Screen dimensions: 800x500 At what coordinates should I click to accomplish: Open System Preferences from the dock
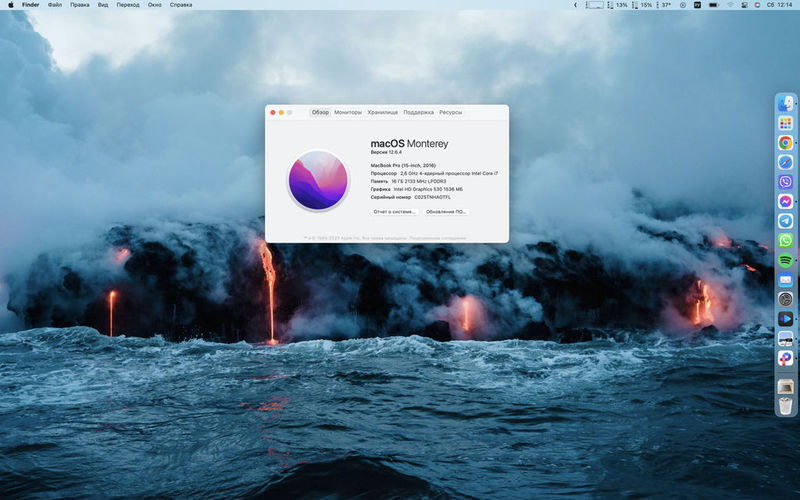[x=785, y=299]
